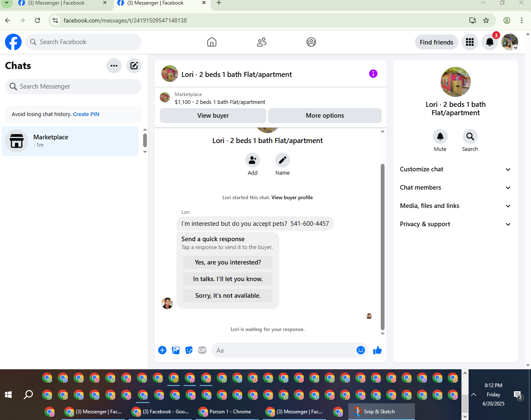This screenshot has height=420, width=531.
Task: Send quick reply 'Sorry, it's not available.'
Action: point(228,296)
